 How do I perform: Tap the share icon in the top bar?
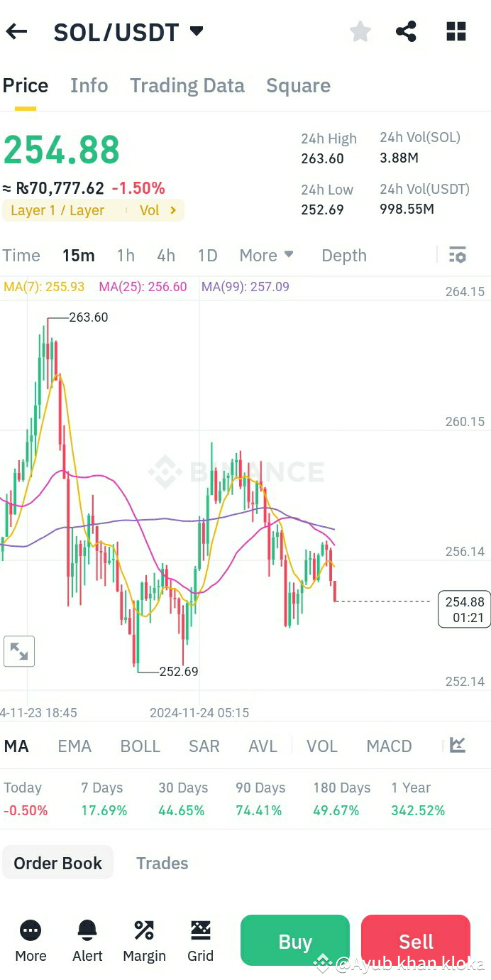407,31
